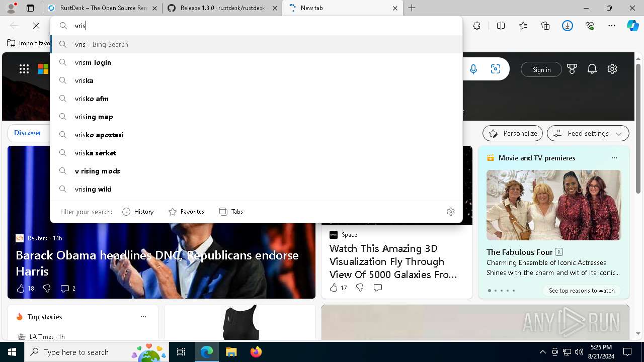Stop loading page with X button
Viewport: 644px width, 362px height.
(36, 26)
